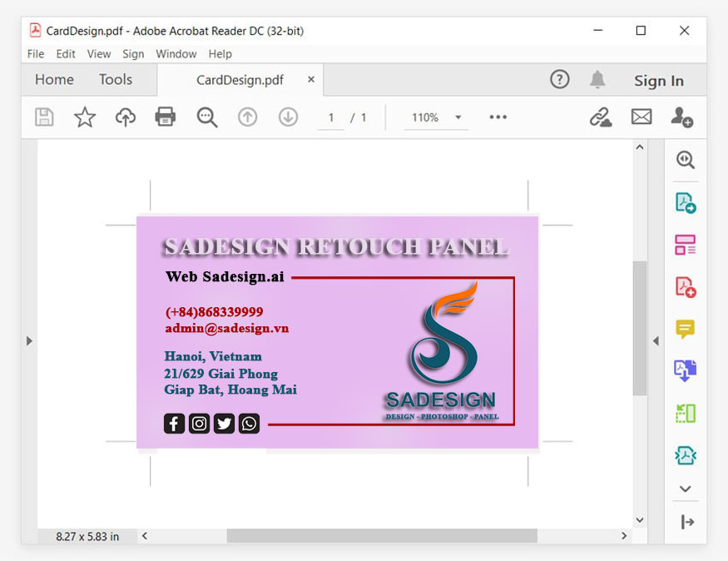Click horizontal scrollbar thumb
Screen dimensions: 728x561
click(382, 535)
